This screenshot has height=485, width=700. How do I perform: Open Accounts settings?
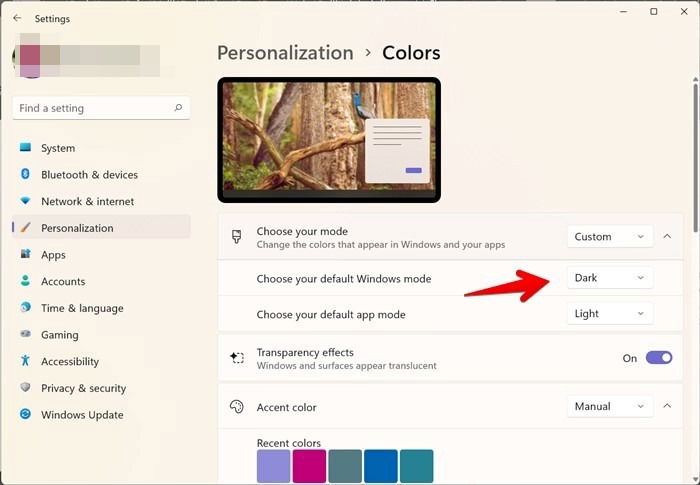click(x=102, y=281)
